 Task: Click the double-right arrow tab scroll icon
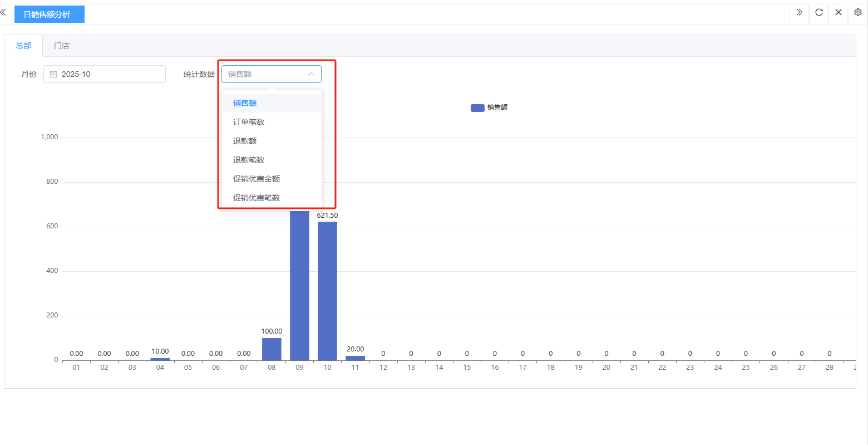click(x=799, y=12)
